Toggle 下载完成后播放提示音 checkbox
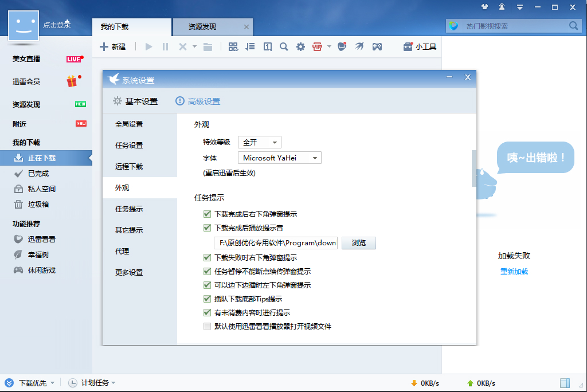Screen dimensions: 587x392 (208, 228)
